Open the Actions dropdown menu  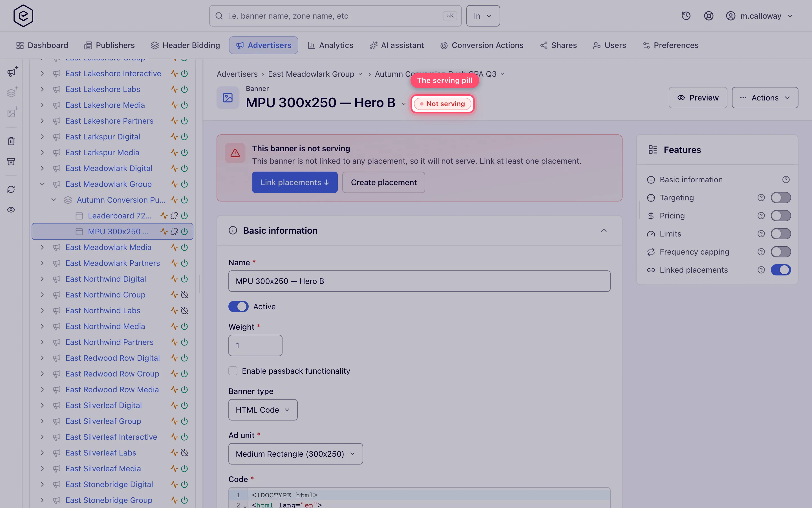coord(765,98)
